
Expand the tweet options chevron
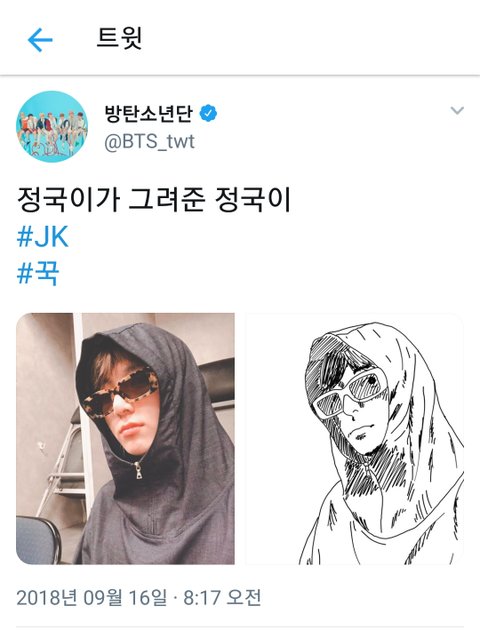pyautogui.click(x=457, y=110)
